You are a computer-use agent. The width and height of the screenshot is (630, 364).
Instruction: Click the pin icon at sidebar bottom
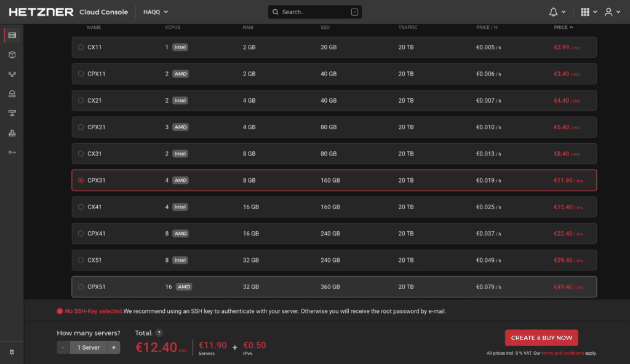(12, 352)
